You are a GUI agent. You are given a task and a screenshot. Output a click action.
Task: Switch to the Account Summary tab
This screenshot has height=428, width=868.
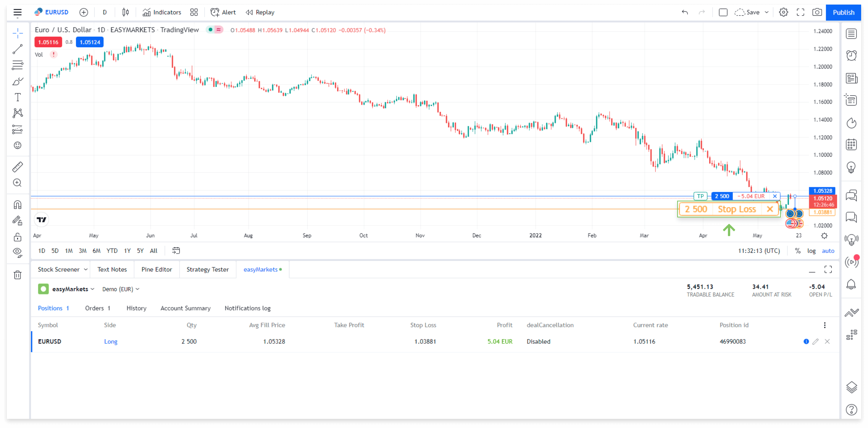[x=186, y=308]
